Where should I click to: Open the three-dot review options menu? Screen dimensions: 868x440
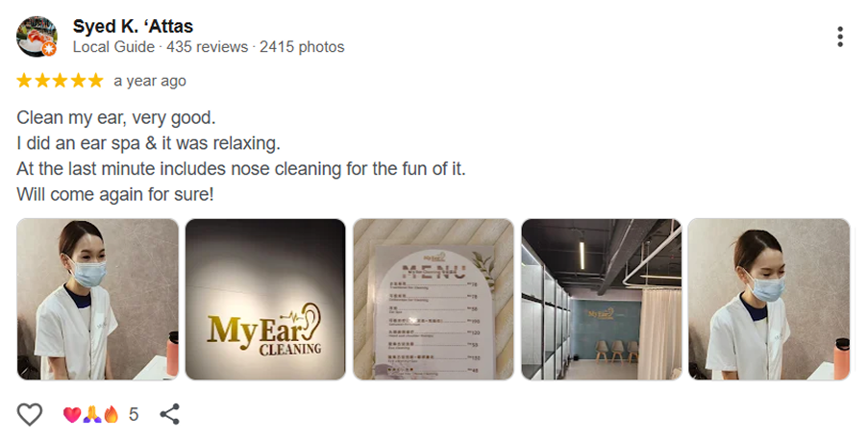(x=840, y=37)
